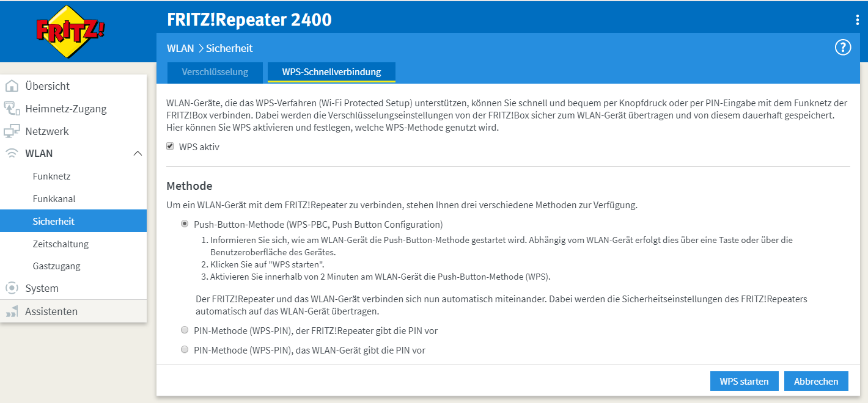Click the Methode heading
Screen dimensions: 868x403
click(189, 186)
